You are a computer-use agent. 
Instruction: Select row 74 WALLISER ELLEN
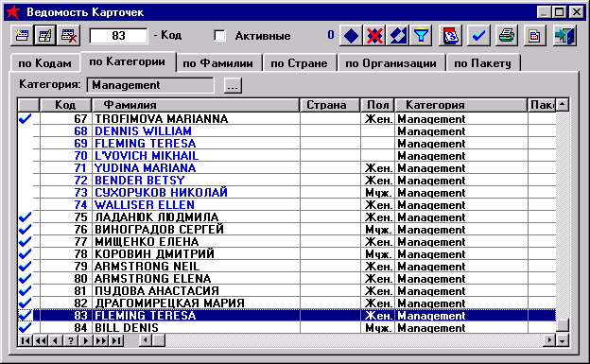(x=286, y=205)
